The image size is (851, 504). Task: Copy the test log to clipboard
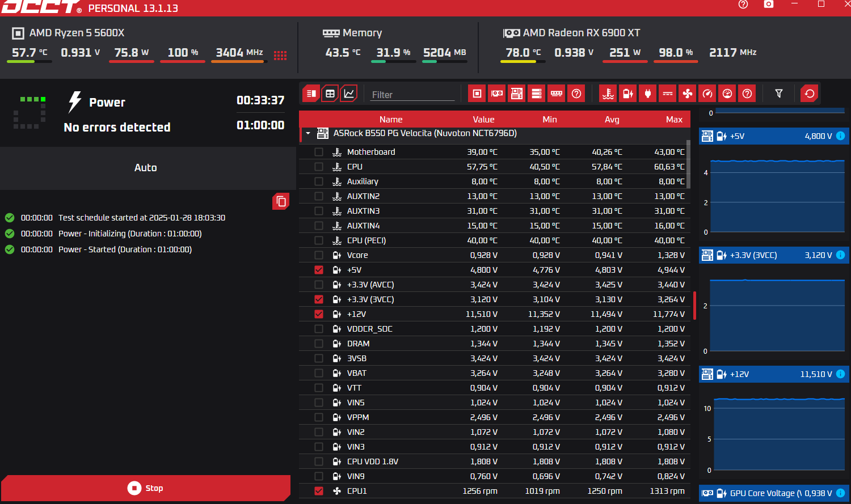(x=281, y=201)
